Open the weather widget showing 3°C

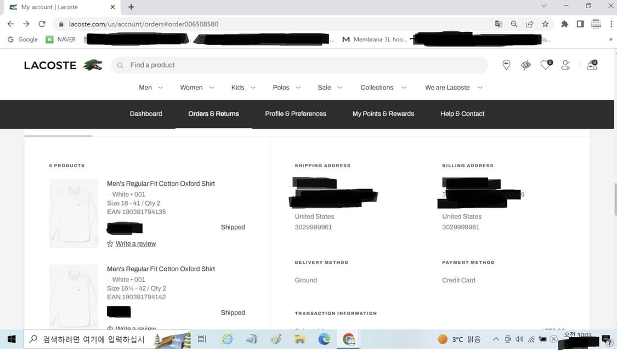pos(459,339)
